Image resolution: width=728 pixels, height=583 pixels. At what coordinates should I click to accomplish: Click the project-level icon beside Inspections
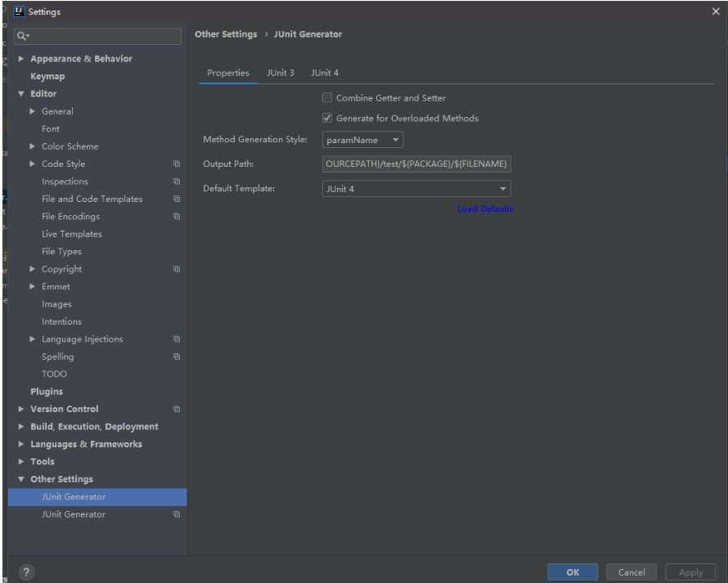[x=177, y=182]
